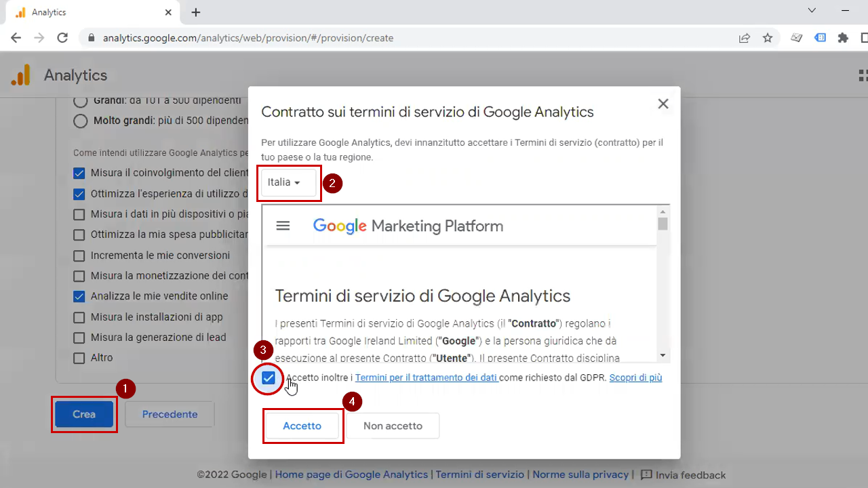This screenshot has width=868, height=488.
Task: Click the share page icon
Action: tap(745, 38)
